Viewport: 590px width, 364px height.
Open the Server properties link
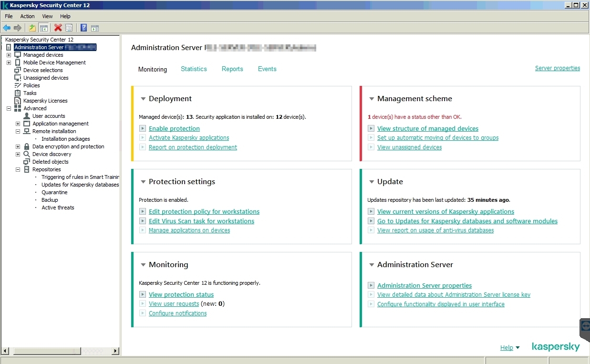coord(558,68)
